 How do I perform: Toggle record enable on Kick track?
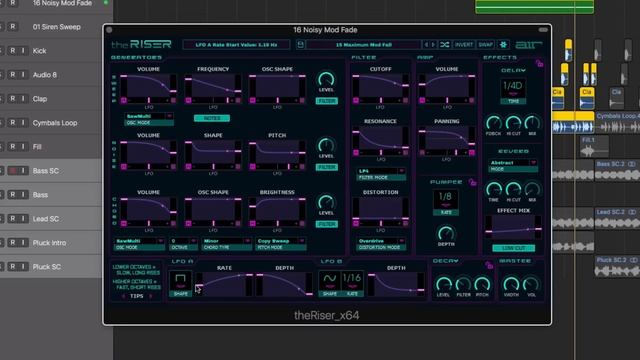pyautogui.click(x=13, y=51)
